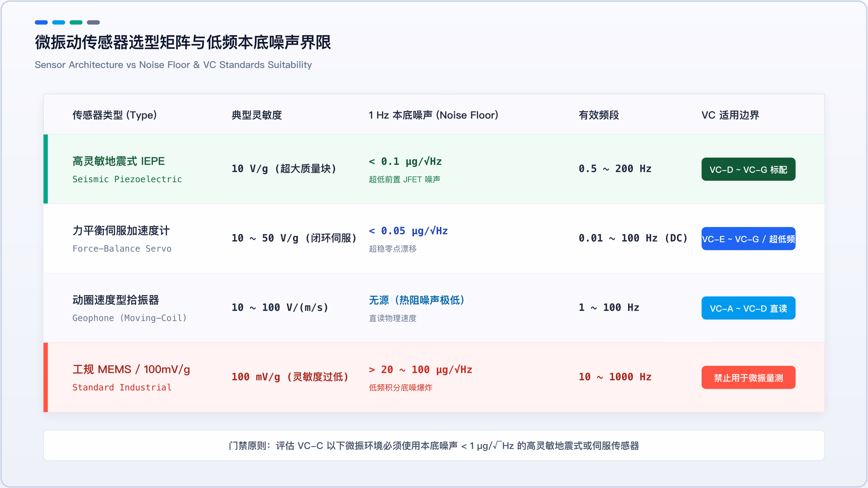Click the > 20 ~ 100 μg/√Hz value
The image size is (868, 488).
[x=420, y=370]
